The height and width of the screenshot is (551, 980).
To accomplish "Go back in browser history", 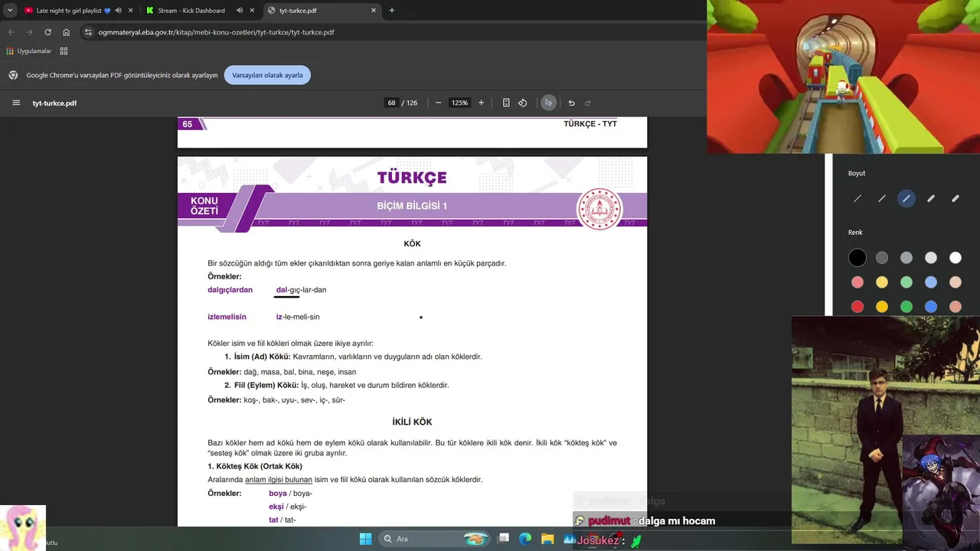I will pos(11,32).
